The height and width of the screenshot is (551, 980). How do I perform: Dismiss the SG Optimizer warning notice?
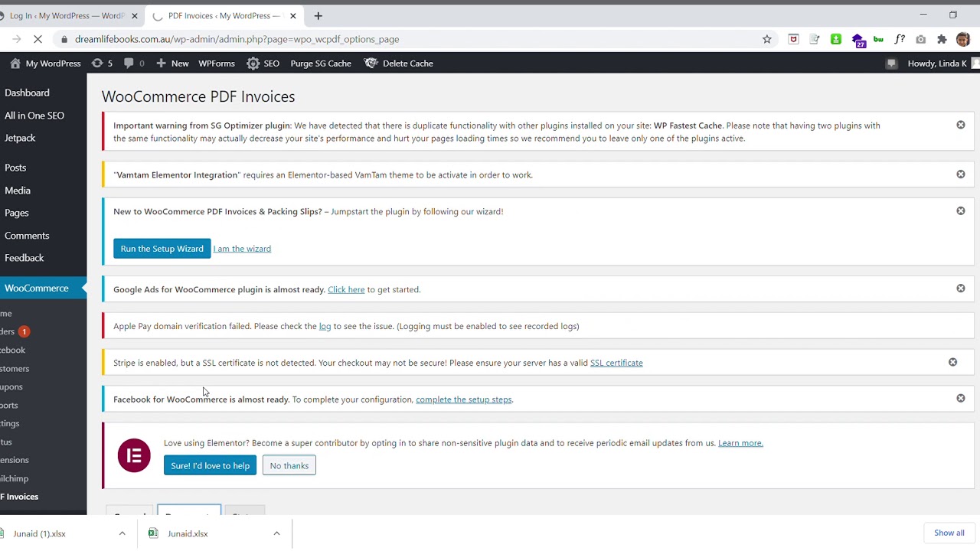click(x=960, y=125)
